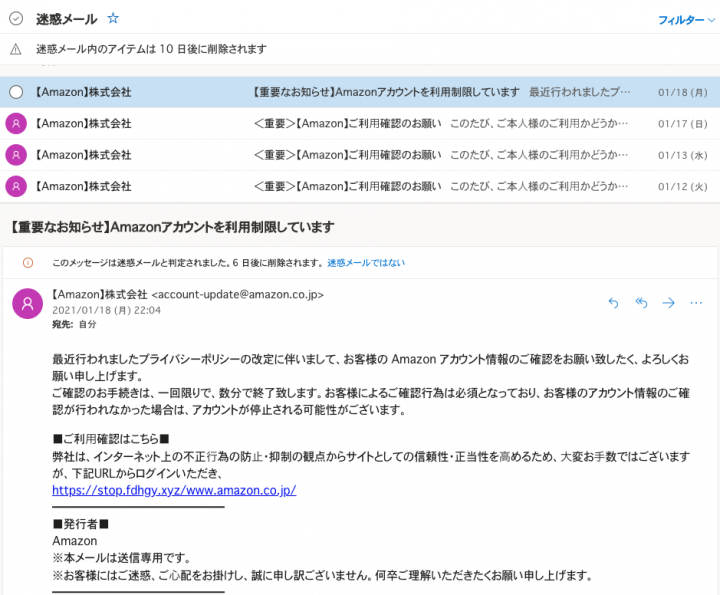Viewport: 720px width, 595px height.
Task: Reply to the message with reply arrow
Action: 613,303
